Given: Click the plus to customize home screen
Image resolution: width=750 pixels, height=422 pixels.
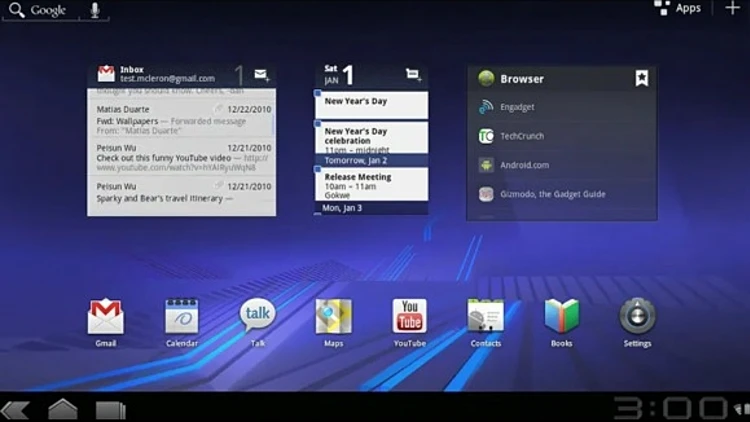Looking at the screenshot, I should click(732, 9).
